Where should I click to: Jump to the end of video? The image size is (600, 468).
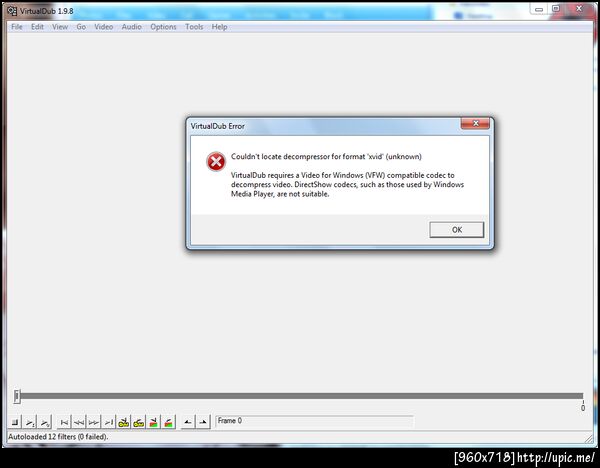(x=109, y=422)
